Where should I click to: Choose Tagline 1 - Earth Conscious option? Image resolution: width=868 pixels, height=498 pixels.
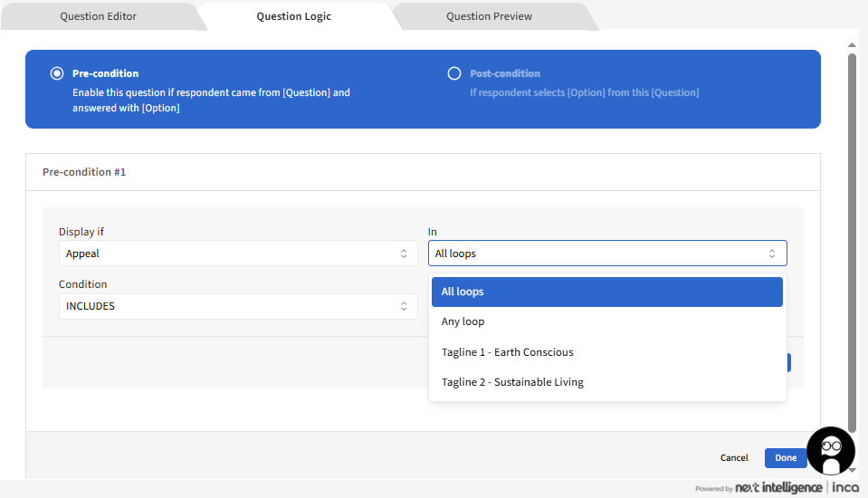tap(507, 352)
